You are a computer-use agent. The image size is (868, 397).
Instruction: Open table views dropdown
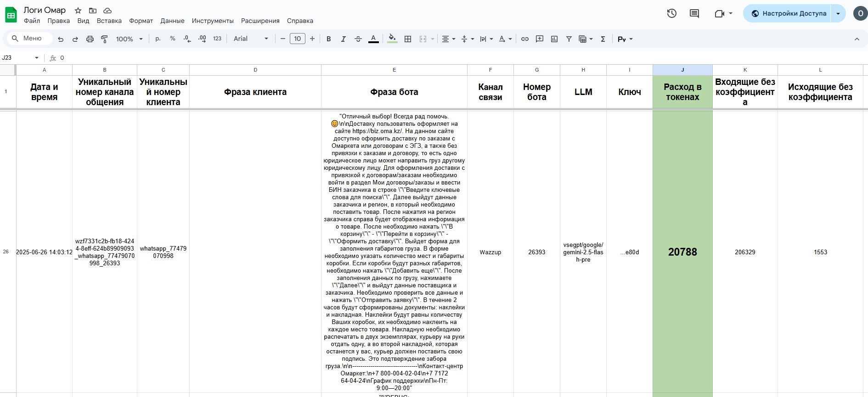point(586,39)
